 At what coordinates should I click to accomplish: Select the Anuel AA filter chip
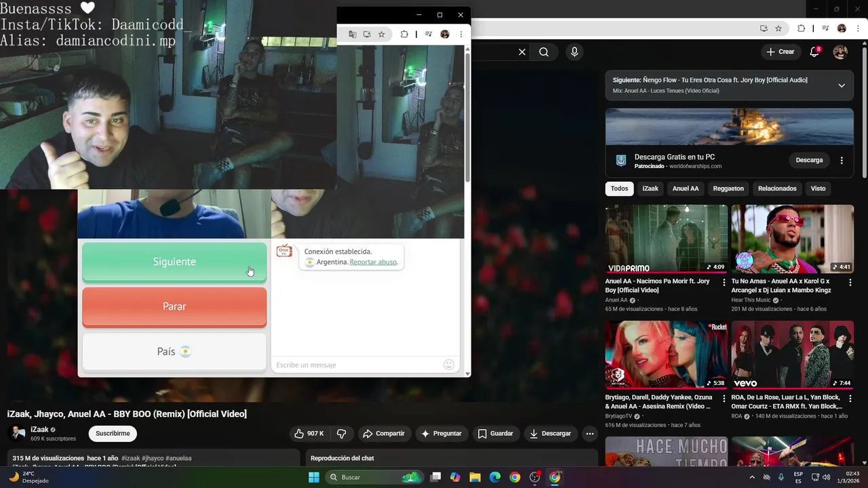point(686,188)
